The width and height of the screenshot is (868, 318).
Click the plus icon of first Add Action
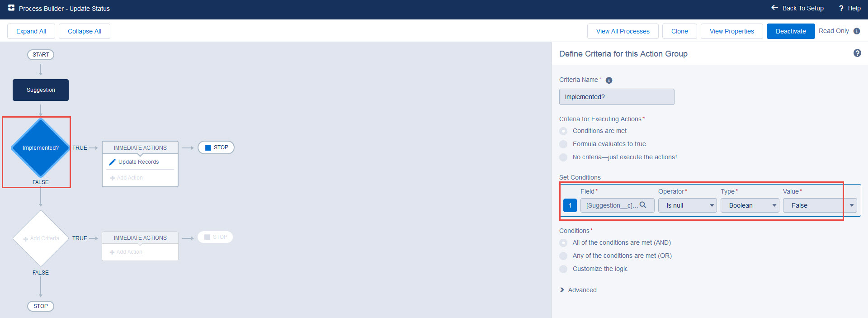tap(113, 178)
